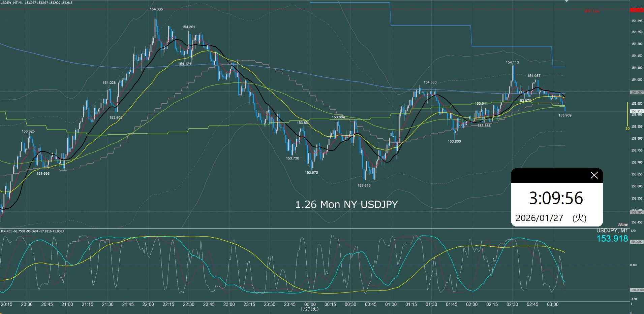The height and width of the screenshot is (314, 644).
Task: Click the 153.918 current price tag on scale
Action: click(636, 111)
